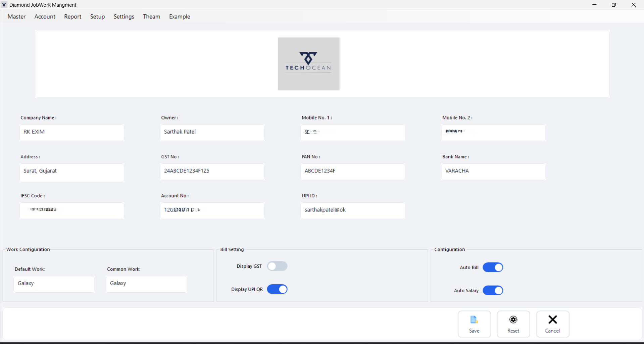Open the Account menu
644x344 pixels.
pos(45,16)
